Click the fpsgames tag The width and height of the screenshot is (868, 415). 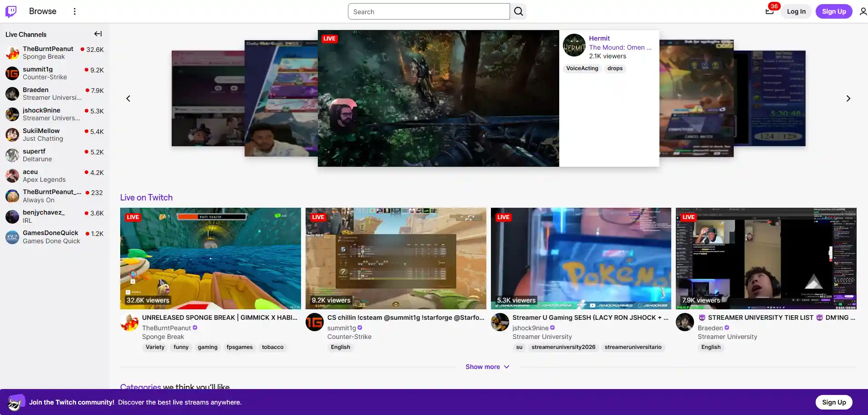tap(240, 347)
